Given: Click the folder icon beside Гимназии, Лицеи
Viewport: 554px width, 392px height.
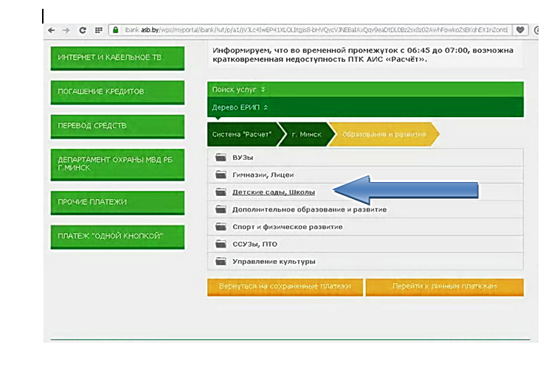Looking at the screenshot, I should pyautogui.click(x=221, y=175).
